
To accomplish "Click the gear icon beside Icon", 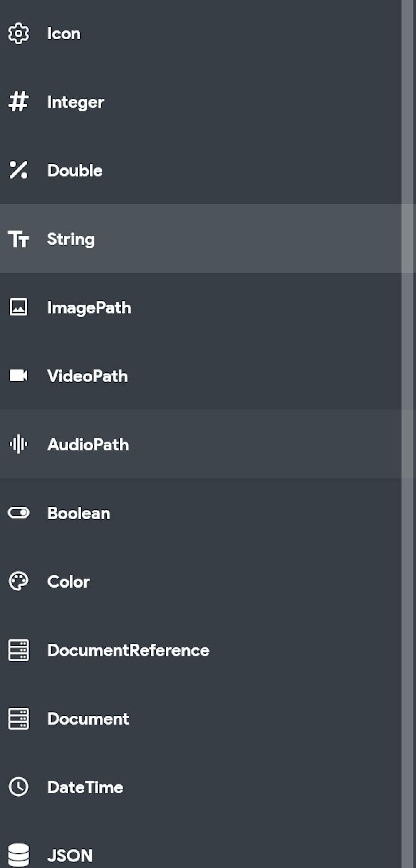I will click(x=19, y=34).
